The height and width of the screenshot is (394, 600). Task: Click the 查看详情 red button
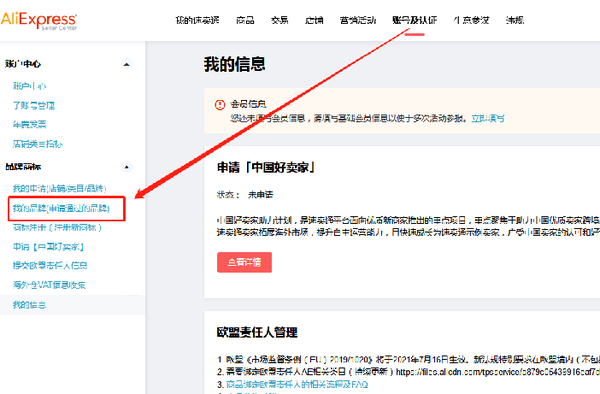click(x=244, y=262)
